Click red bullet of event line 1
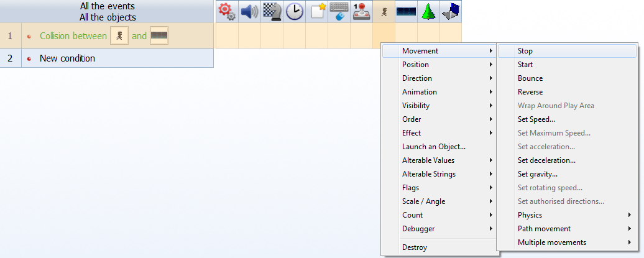The image size is (644, 258). coord(29,37)
